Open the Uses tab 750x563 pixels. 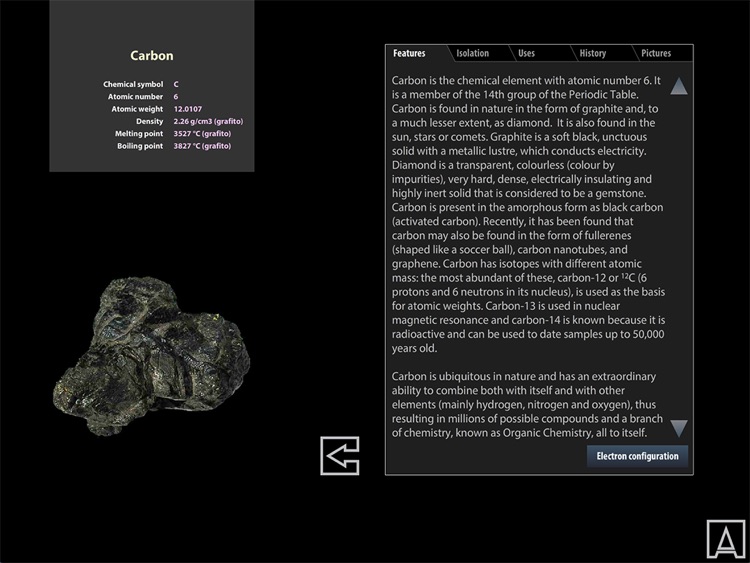point(526,53)
